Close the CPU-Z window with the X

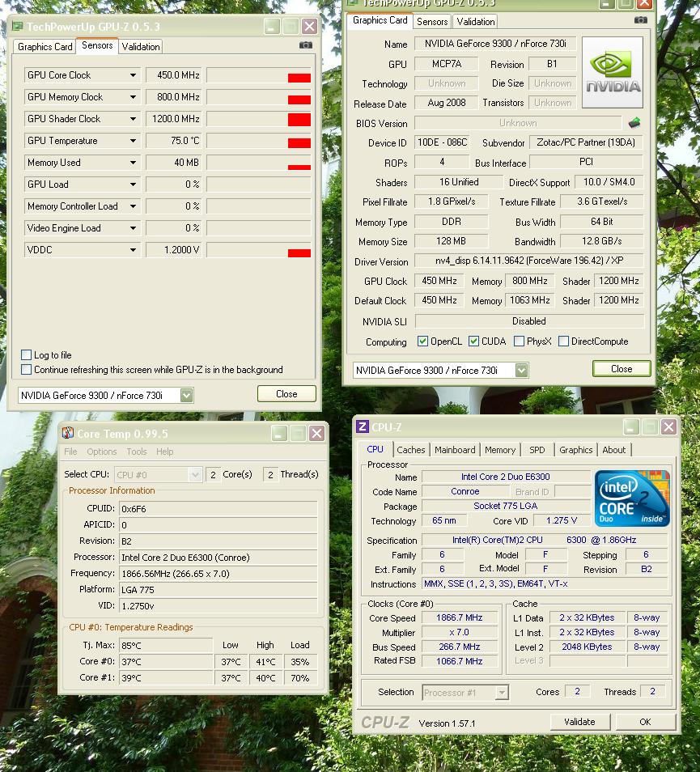pyautogui.click(x=668, y=426)
